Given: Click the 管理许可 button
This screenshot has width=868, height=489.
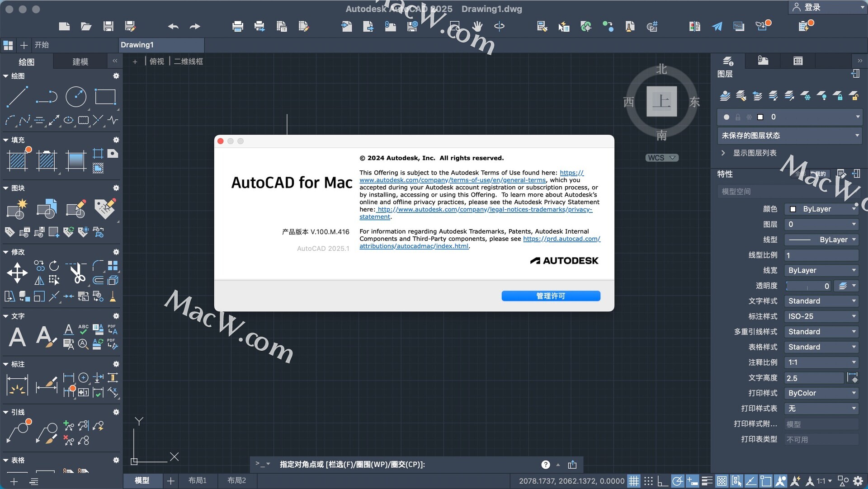Looking at the screenshot, I should click(x=551, y=296).
